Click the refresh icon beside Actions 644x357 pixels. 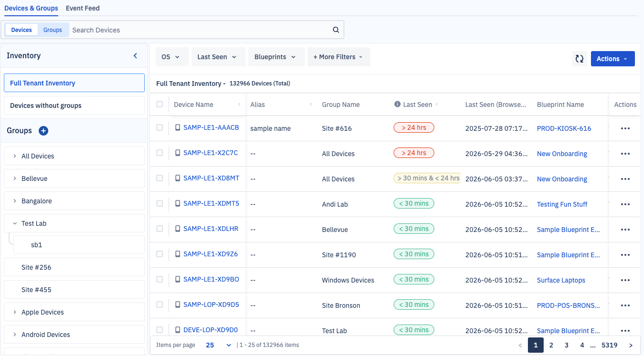coord(580,59)
